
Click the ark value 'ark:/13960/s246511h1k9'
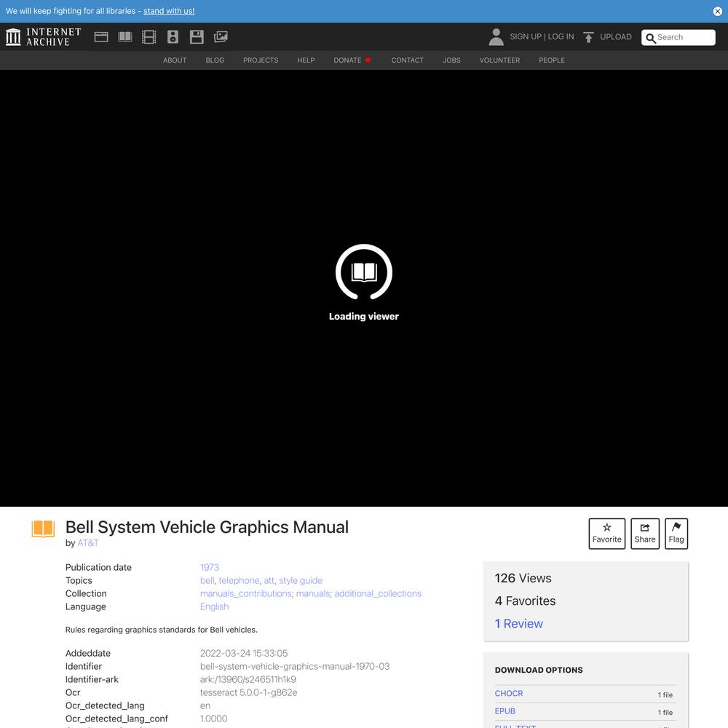click(248, 679)
